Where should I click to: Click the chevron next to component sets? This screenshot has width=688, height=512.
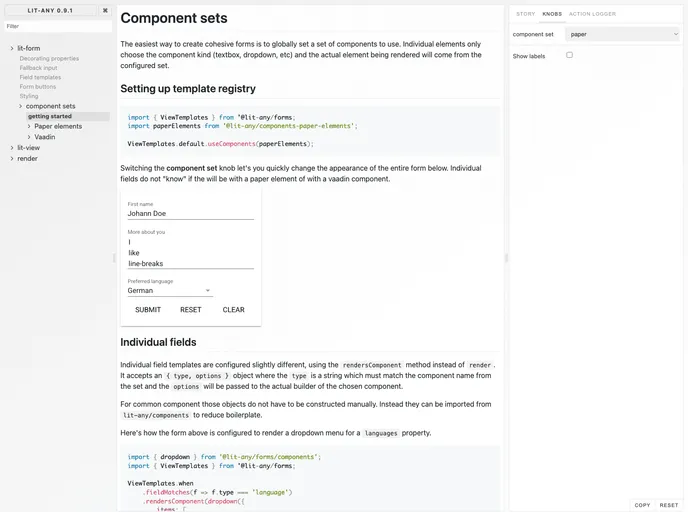(x=21, y=106)
